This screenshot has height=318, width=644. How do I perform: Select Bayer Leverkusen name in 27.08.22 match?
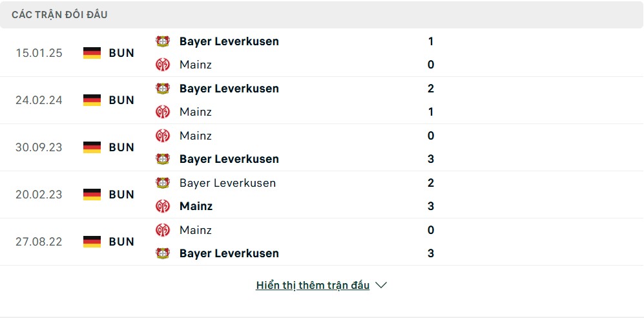(x=229, y=253)
